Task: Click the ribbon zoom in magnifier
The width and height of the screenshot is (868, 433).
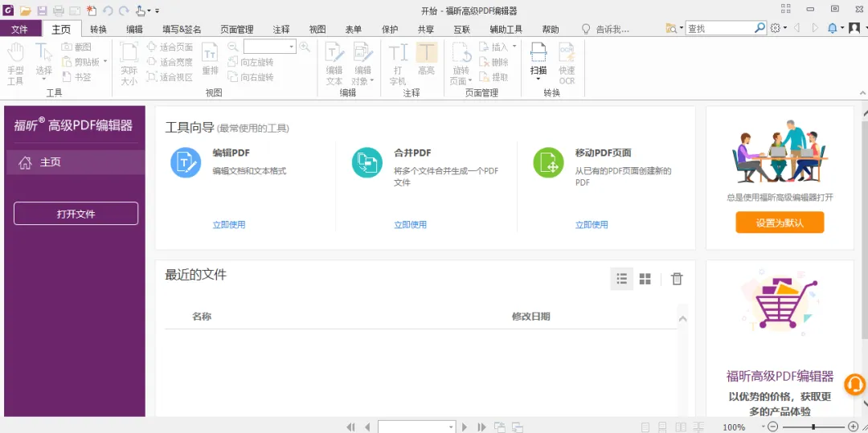Action: pos(305,47)
